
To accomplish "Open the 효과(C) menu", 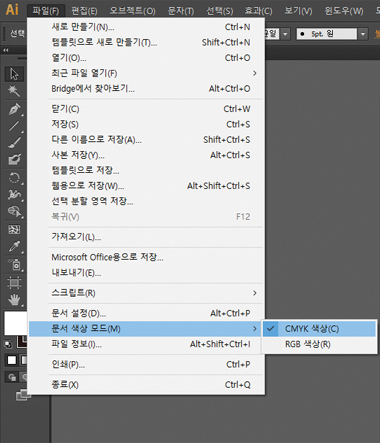I will (x=258, y=11).
